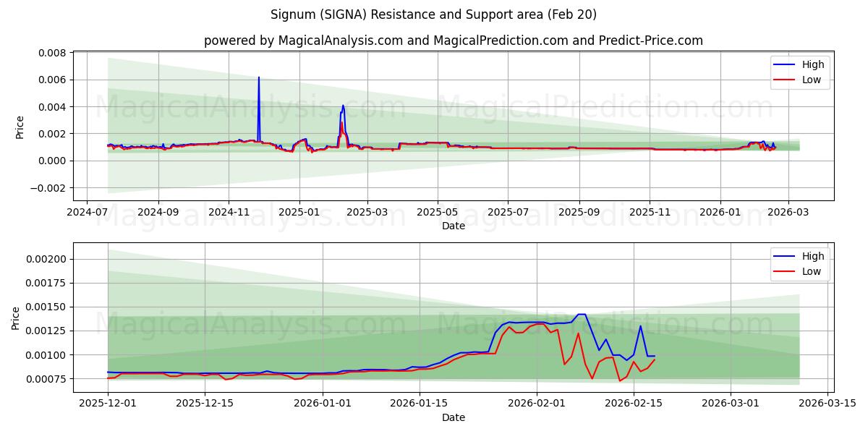868x434 pixels.
Task: Click the 0.008 value on top price axis
Action: click(51, 52)
